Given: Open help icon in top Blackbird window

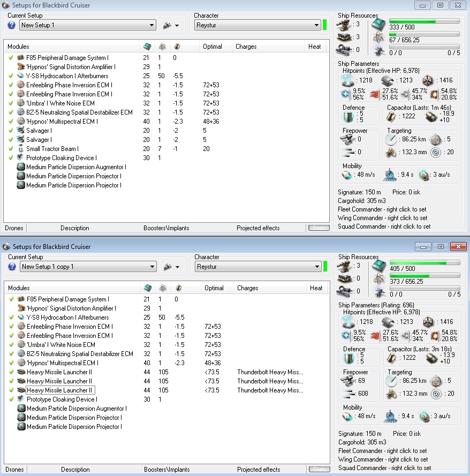Looking at the screenshot, I should point(12,25).
